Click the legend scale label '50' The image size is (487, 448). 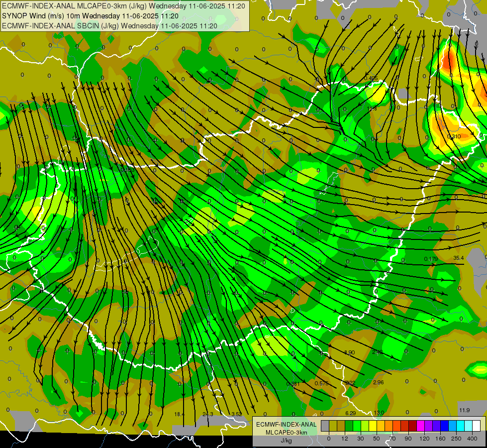tap(377, 439)
